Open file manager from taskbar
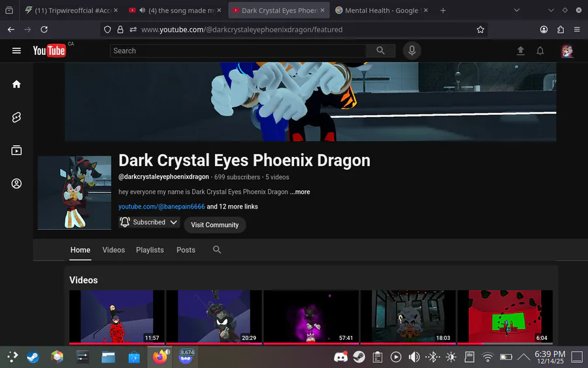The image size is (588, 368). 108,357
